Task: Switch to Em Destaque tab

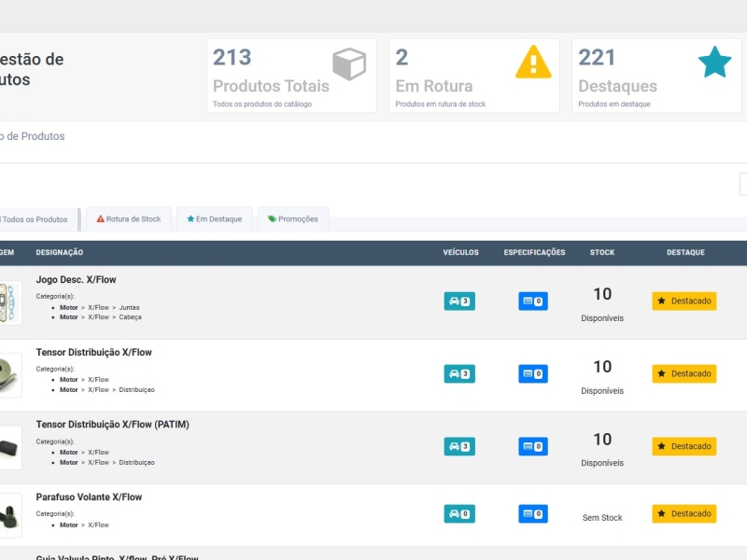Action: tap(214, 219)
